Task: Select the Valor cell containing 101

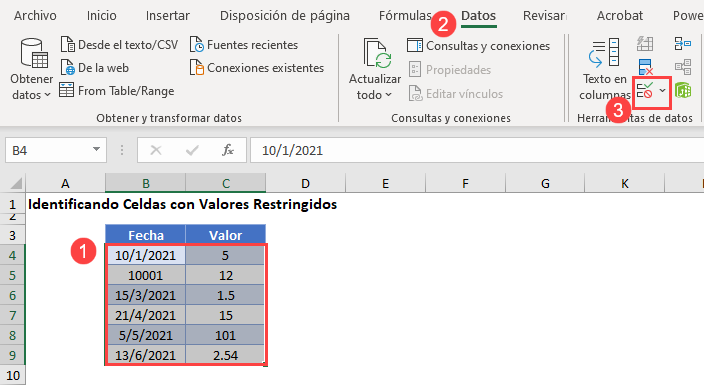Action: [225, 335]
